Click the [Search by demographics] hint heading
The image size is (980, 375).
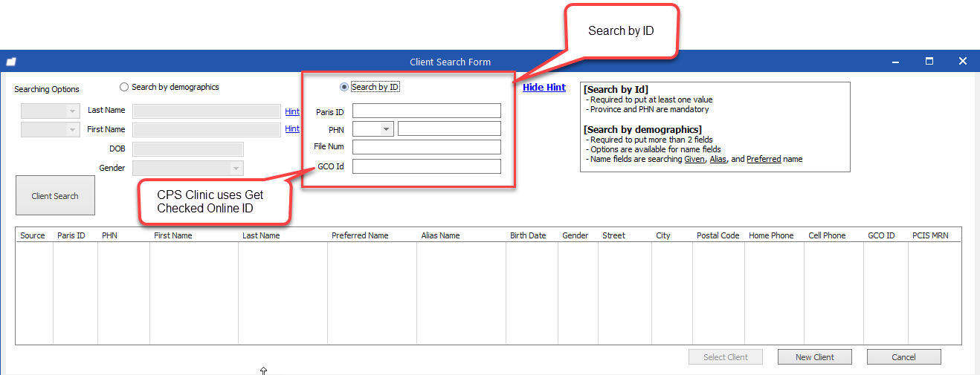(642, 130)
